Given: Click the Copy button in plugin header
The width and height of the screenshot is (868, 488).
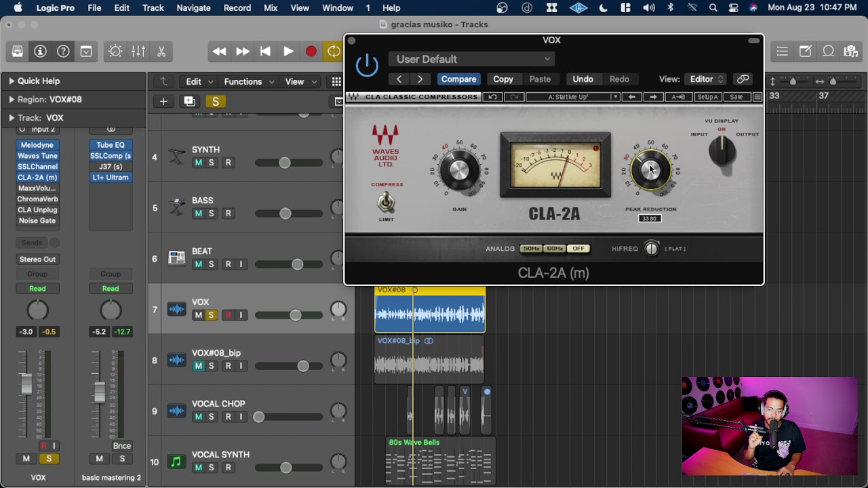Looking at the screenshot, I should tap(503, 79).
